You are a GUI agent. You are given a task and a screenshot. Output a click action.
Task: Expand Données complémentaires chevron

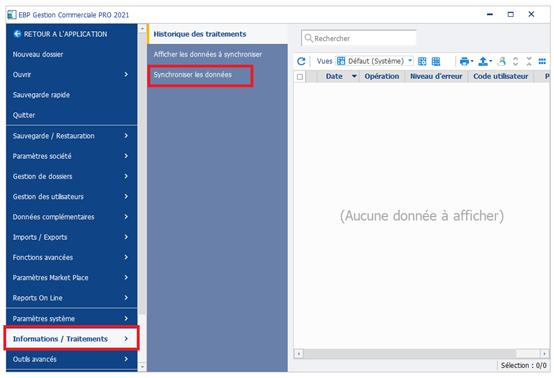pos(126,217)
